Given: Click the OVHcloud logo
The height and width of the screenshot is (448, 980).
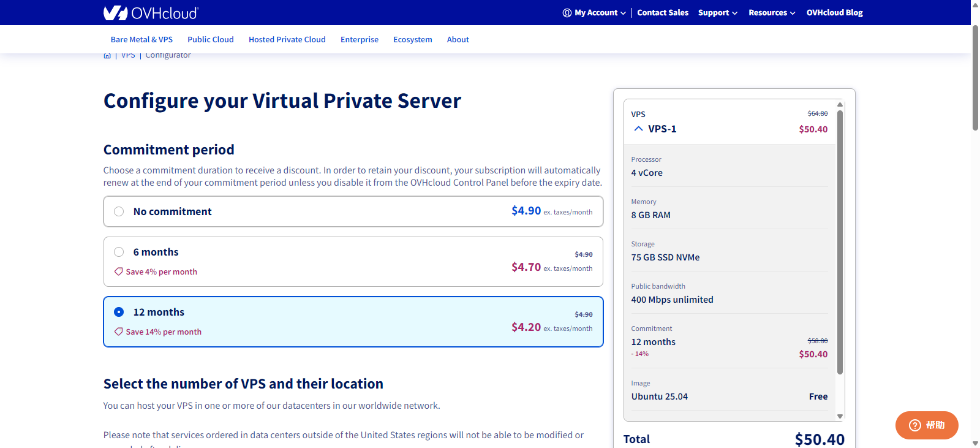Looking at the screenshot, I should pos(151,12).
